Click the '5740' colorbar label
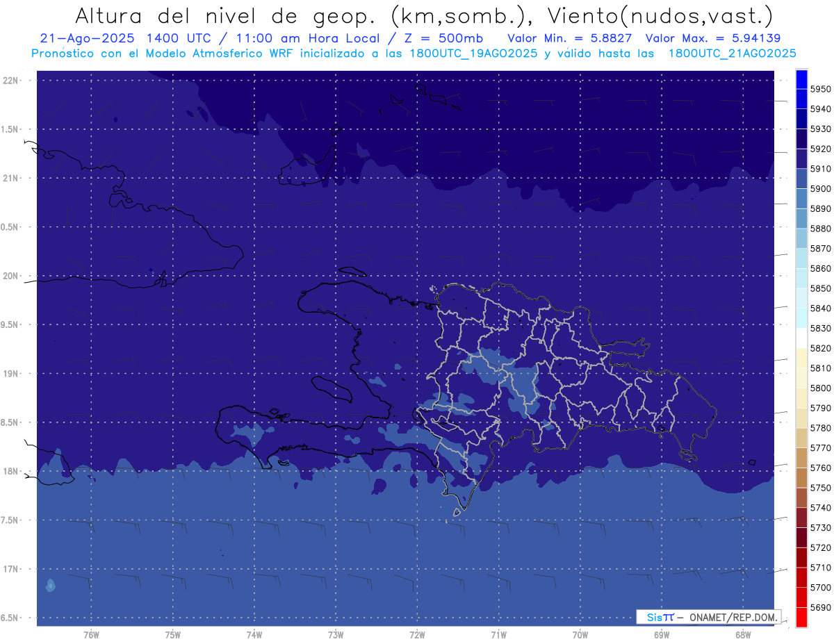 (x=820, y=508)
